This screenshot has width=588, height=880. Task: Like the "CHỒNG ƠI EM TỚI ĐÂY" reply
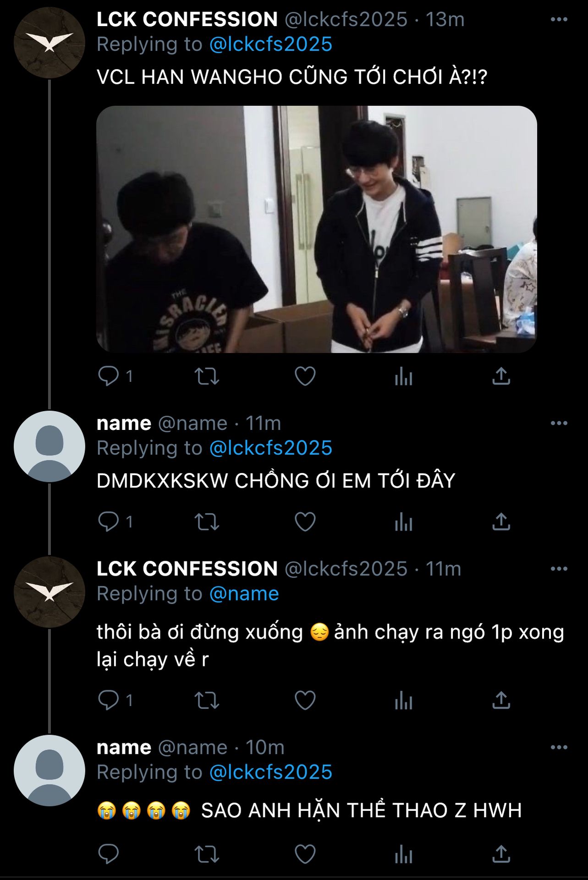point(305,522)
